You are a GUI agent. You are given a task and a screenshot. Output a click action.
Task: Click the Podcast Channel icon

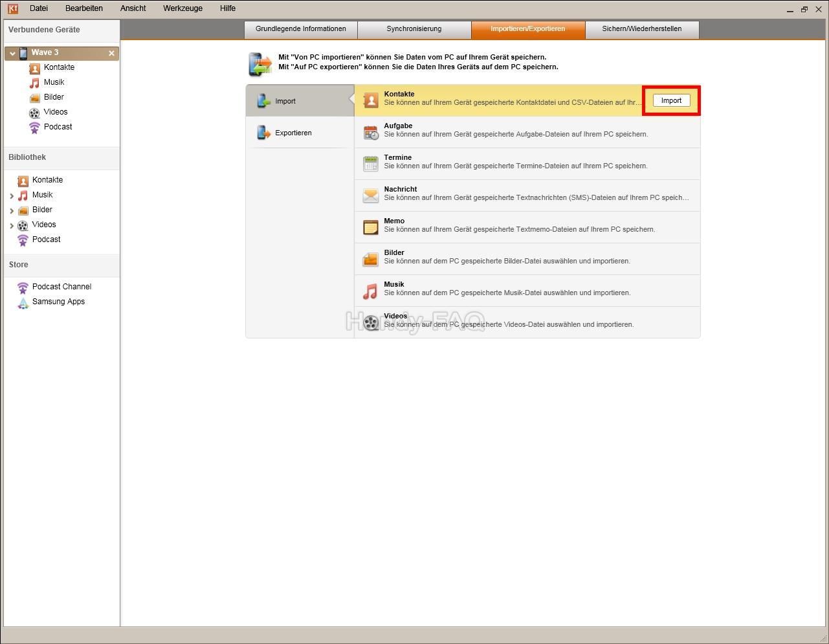click(x=23, y=287)
